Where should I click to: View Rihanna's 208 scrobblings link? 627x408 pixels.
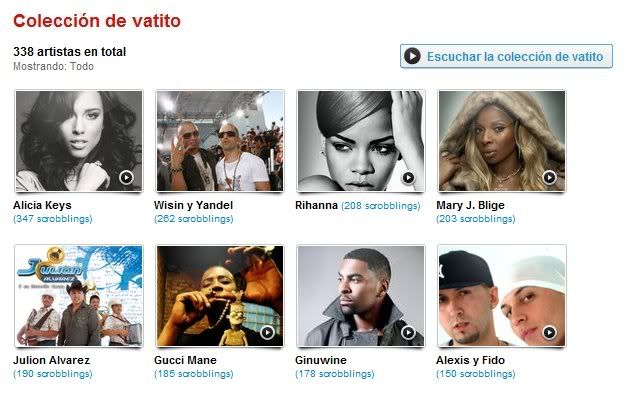pyautogui.click(x=381, y=206)
